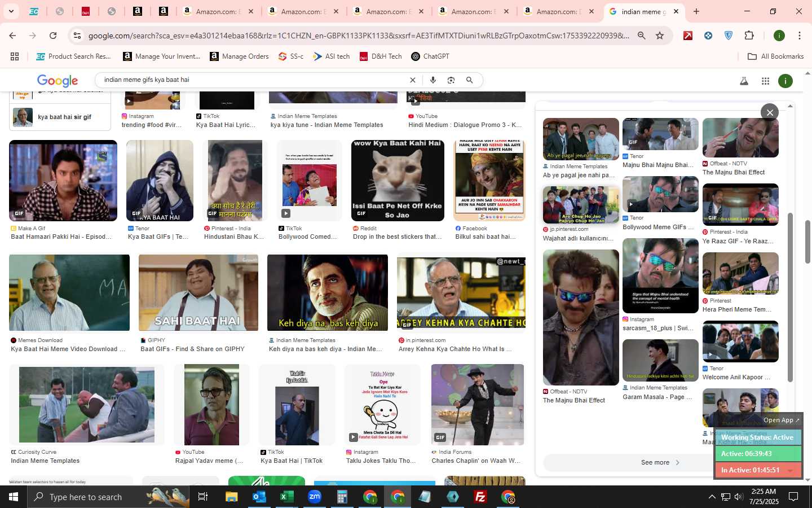Viewport: 812px width, 508px height.
Task: Switch to the indian meme gifs tab
Action: 643,11
